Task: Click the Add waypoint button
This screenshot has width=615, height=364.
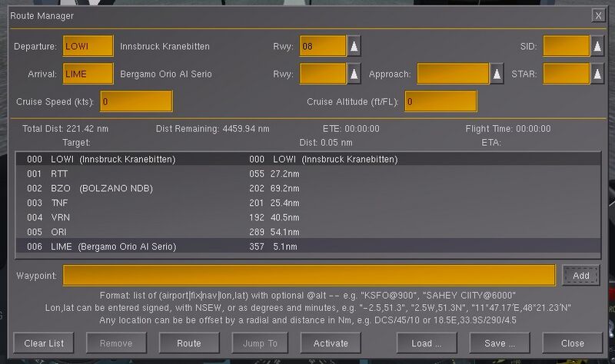Action: point(580,276)
